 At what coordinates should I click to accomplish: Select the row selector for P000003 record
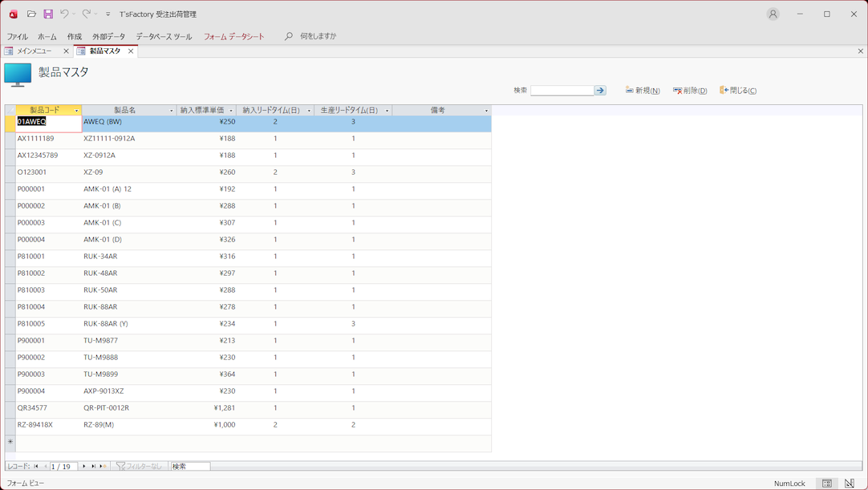click(10, 223)
